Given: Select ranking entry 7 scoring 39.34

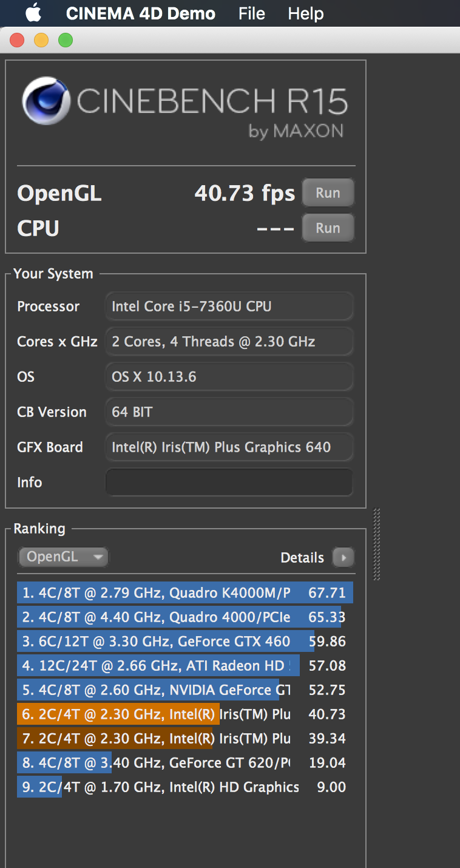Looking at the screenshot, I should (x=185, y=738).
